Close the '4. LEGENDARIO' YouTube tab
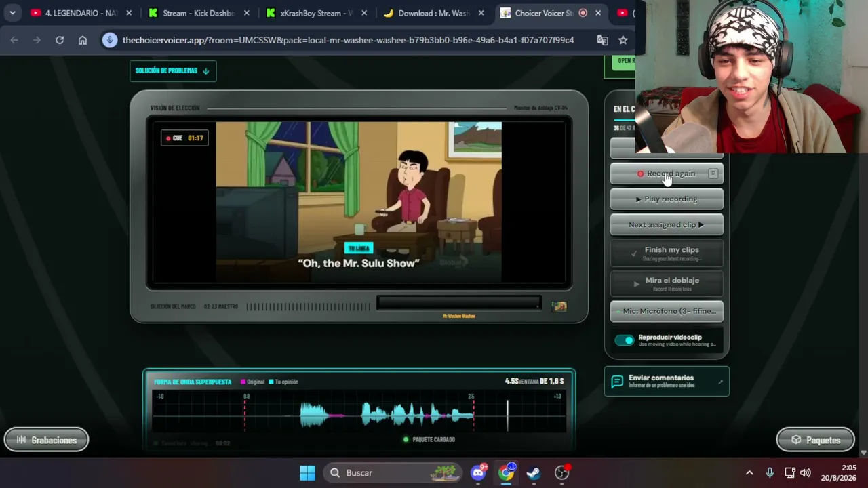Viewport: 868px width, 488px height. (x=129, y=13)
